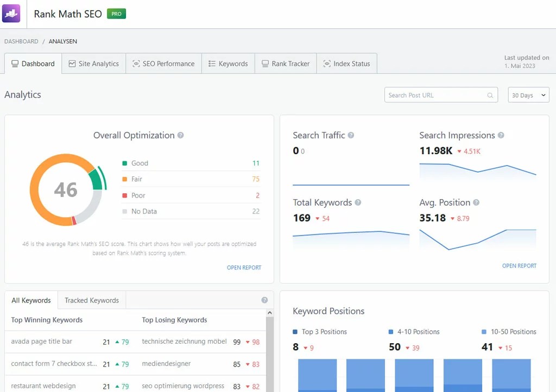Click OPEN REPORT in the traffic panel
Screen dimensions: 556x392
pyautogui.click(x=519, y=265)
